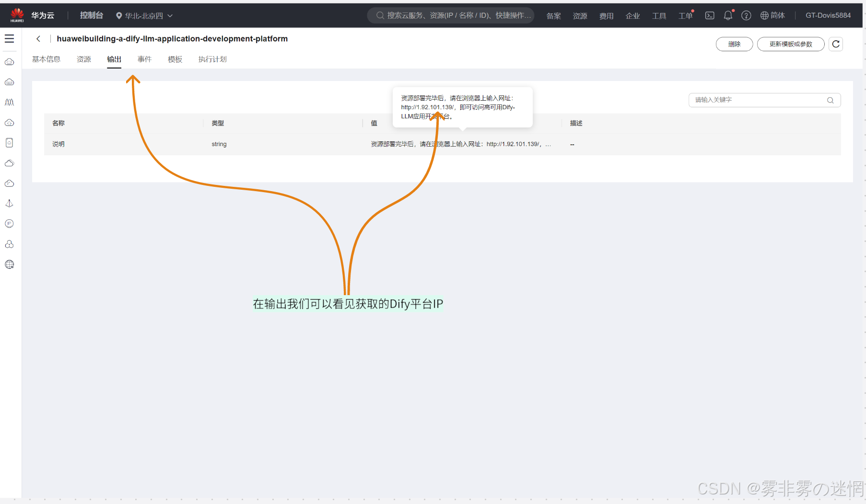The image size is (866, 504).
Task: Switch to the 基本信息 tab
Action: pyautogui.click(x=46, y=59)
